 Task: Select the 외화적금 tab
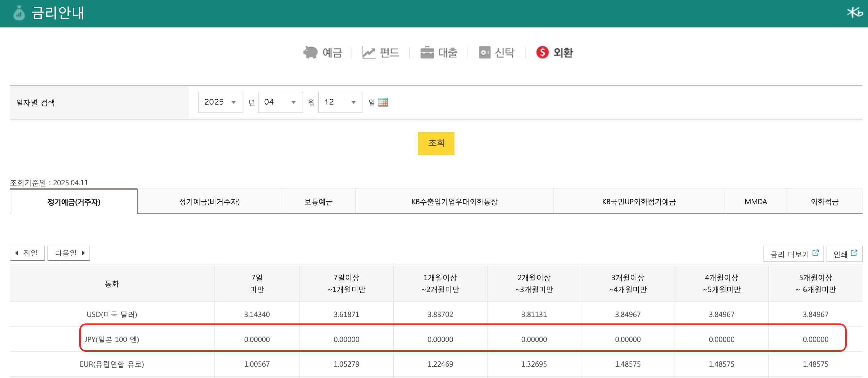(824, 201)
